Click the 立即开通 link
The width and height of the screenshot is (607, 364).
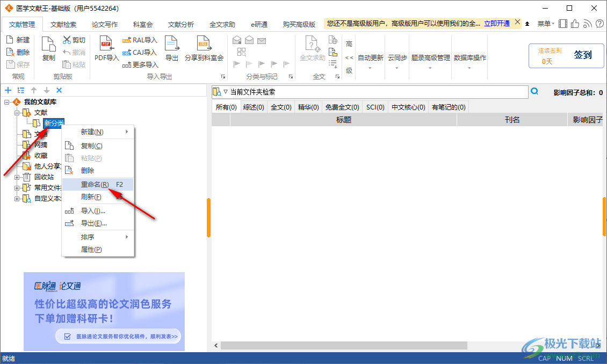497,24
